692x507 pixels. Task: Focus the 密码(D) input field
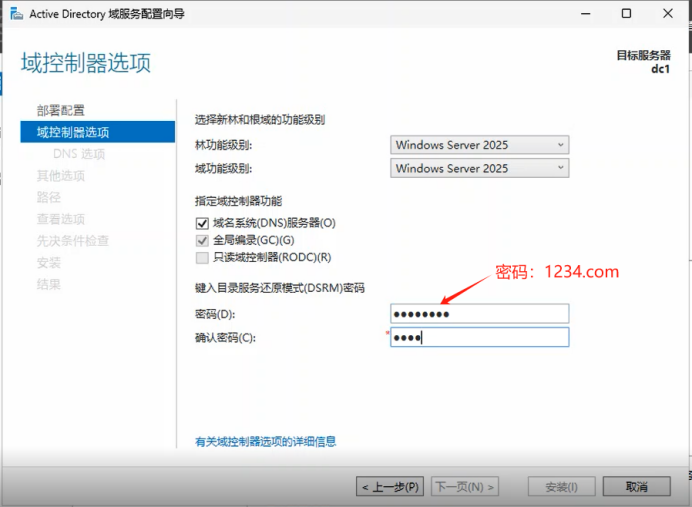coord(480,314)
